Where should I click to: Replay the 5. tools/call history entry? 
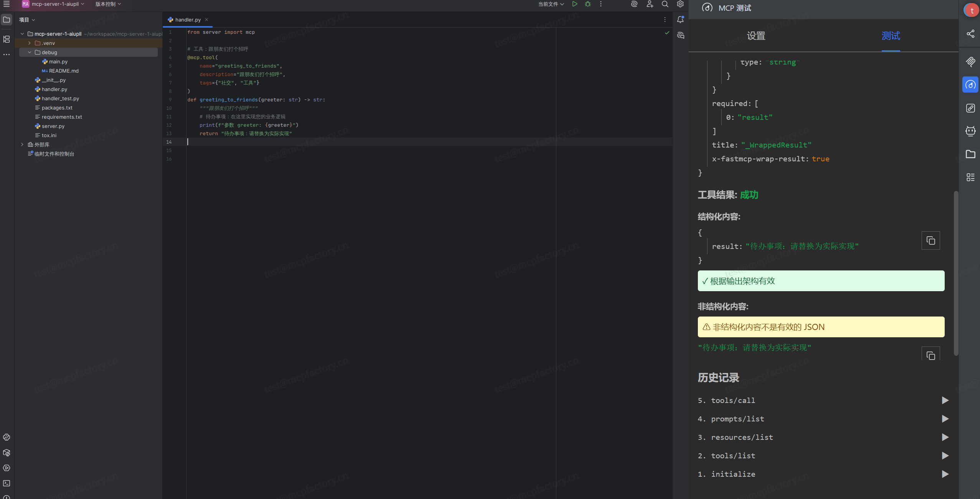(945, 400)
